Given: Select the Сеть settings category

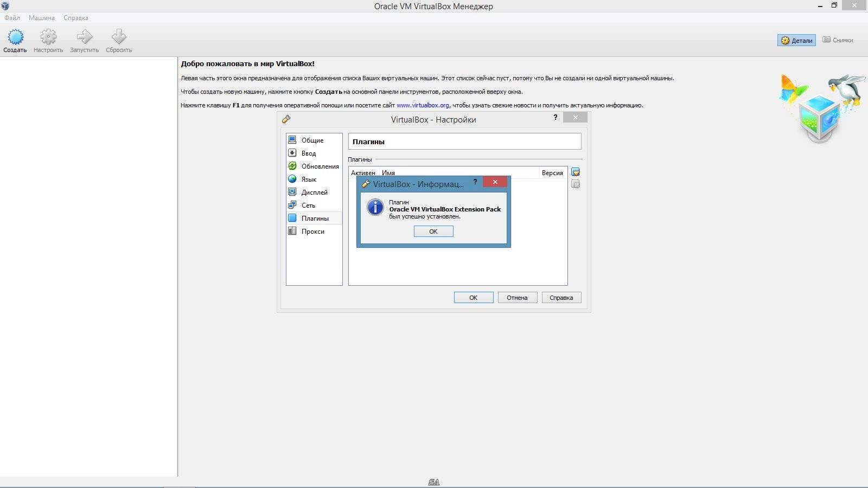Looking at the screenshot, I should pyautogui.click(x=314, y=205).
